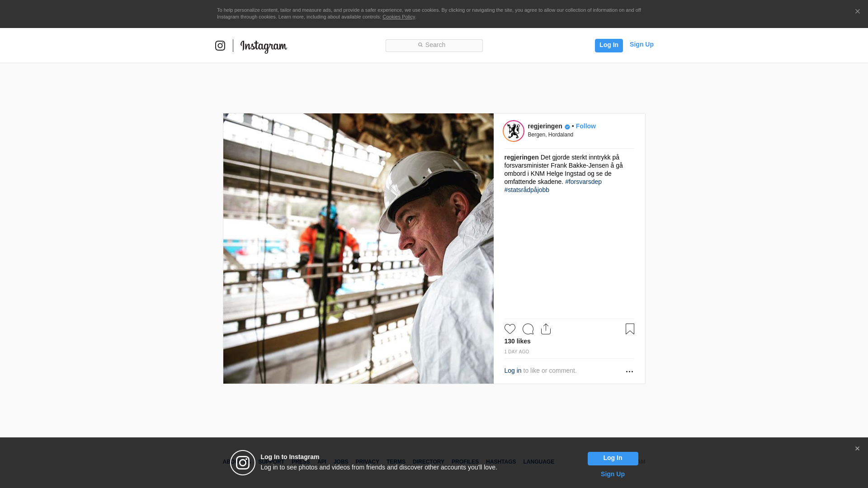The image size is (868, 488).
Task: Open comments with speech bubble icon
Action: [x=528, y=329]
